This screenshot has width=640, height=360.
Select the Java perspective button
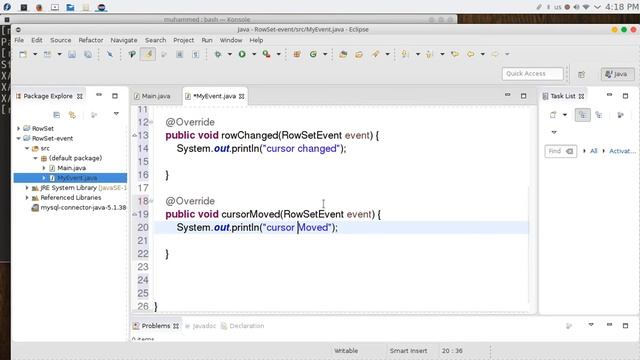[618, 74]
